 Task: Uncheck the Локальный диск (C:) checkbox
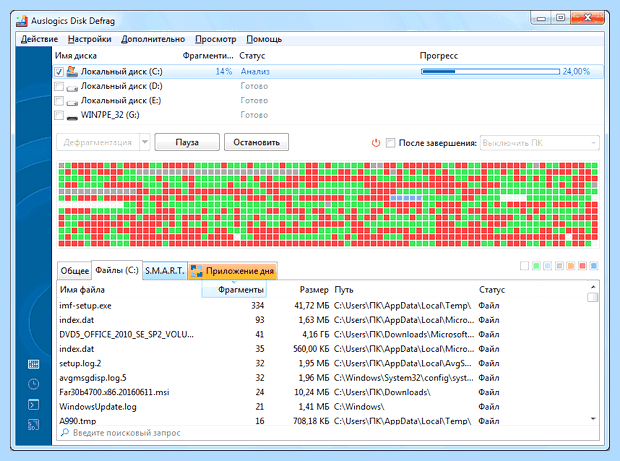click(x=59, y=72)
